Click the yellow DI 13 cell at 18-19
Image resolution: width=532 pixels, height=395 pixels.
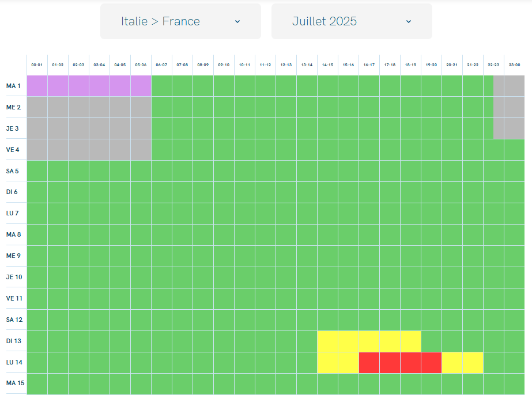pos(410,341)
